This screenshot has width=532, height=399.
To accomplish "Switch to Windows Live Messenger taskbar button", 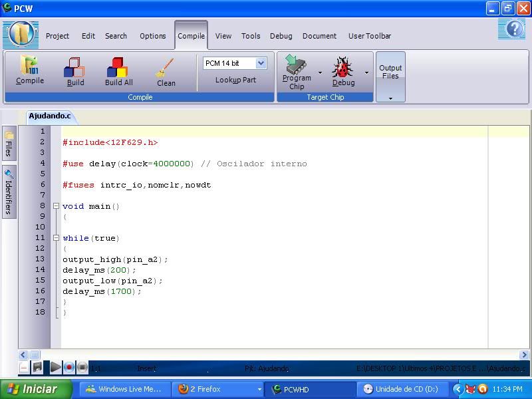I will [x=124, y=389].
